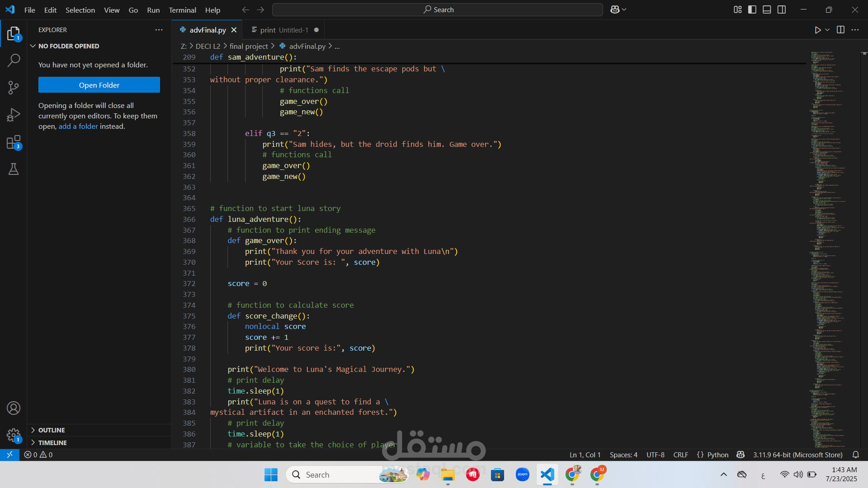Open Run and Debug view
The width and height of the screenshot is (868, 488).
(14, 115)
